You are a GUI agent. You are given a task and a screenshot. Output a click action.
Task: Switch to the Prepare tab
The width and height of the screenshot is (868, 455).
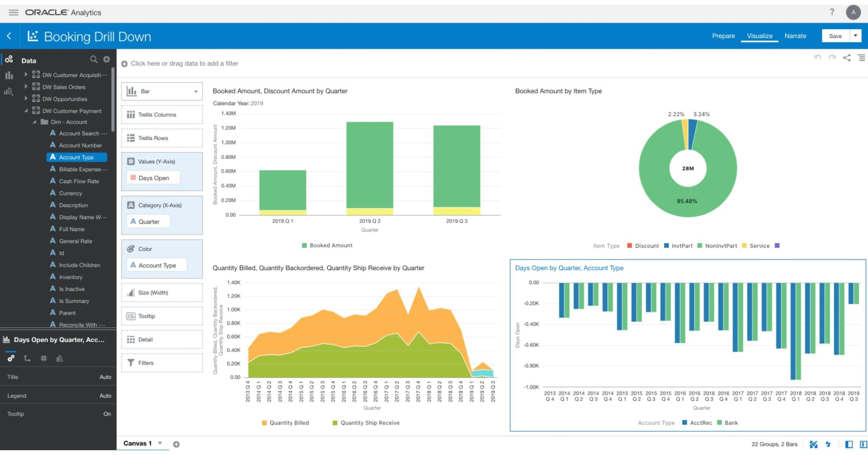724,36
